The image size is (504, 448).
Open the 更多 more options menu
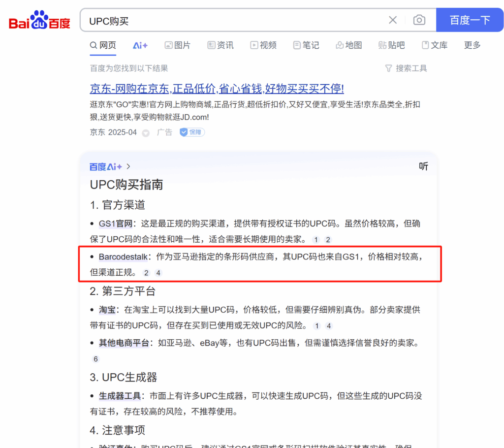(472, 45)
